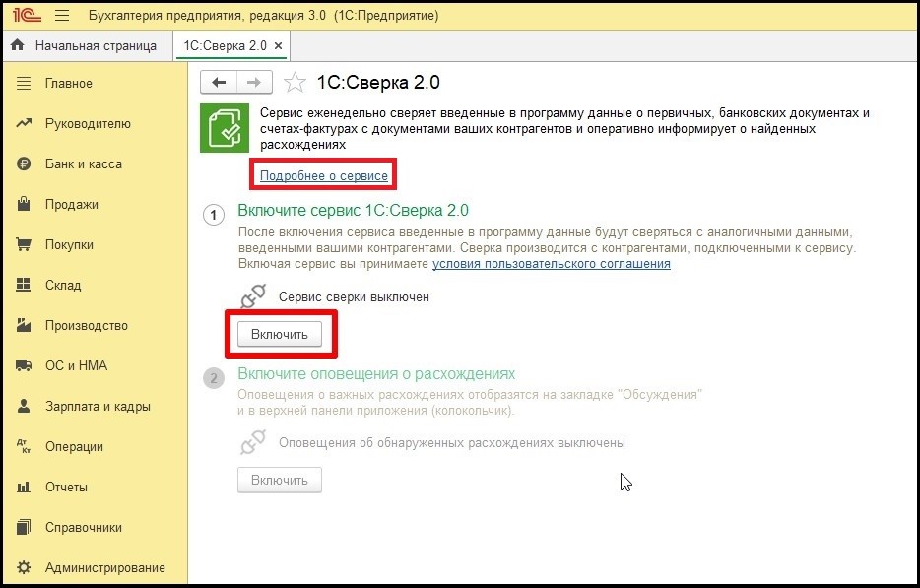This screenshot has width=920, height=588.
Task: Open Руководителю section
Action: (x=88, y=124)
